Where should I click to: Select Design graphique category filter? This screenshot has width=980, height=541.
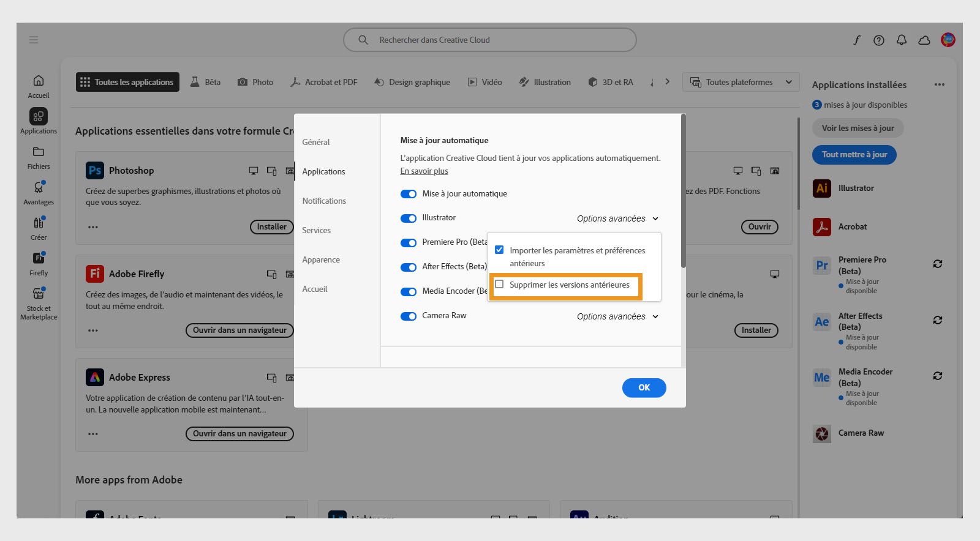412,82
